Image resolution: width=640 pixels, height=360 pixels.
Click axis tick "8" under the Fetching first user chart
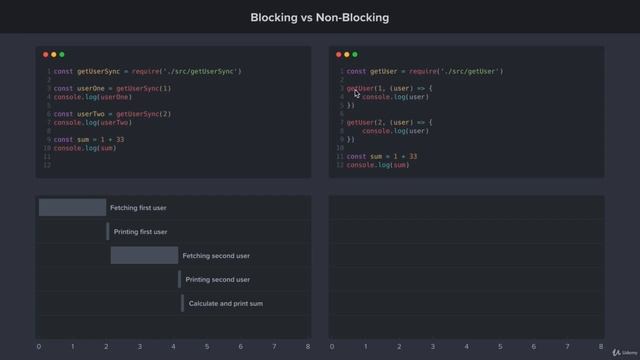tap(308, 347)
